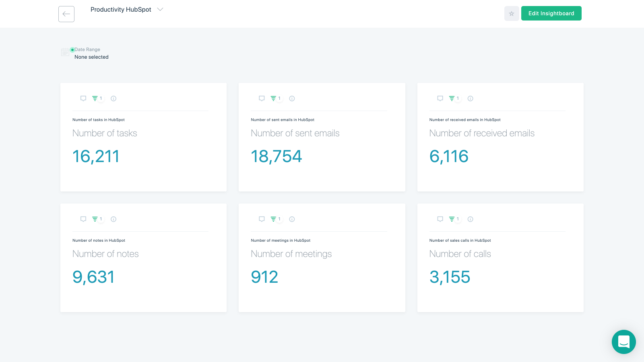Click the 16,211 tasks metric value

click(x=95, y=156)
